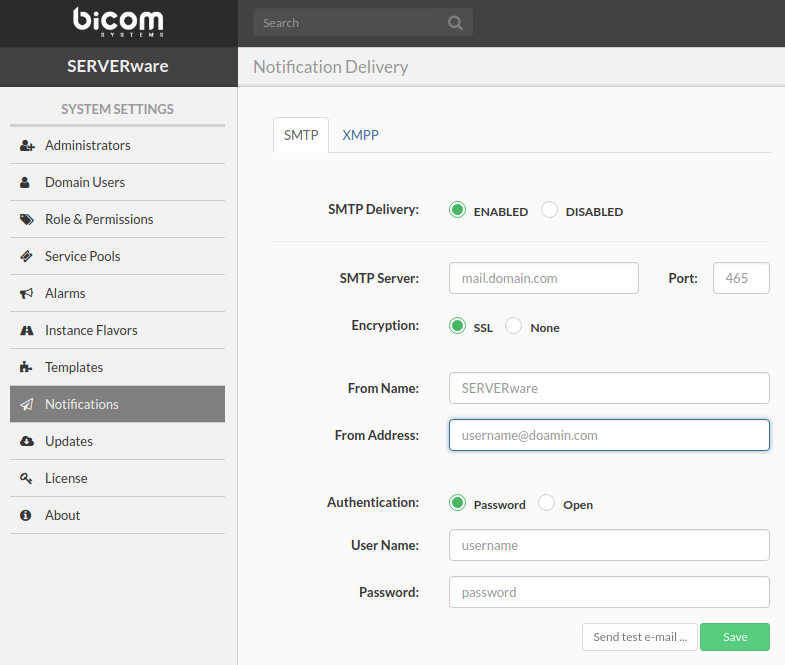Choose Open authentication option
Image resolution: width=785 pixels, height=665 pixels.
click(x=547, y=503)
